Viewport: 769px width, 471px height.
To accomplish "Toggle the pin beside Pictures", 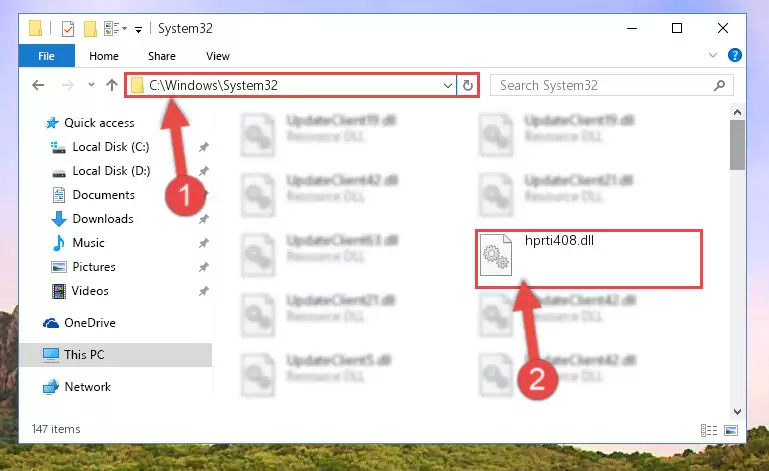I will pos(204,267).
